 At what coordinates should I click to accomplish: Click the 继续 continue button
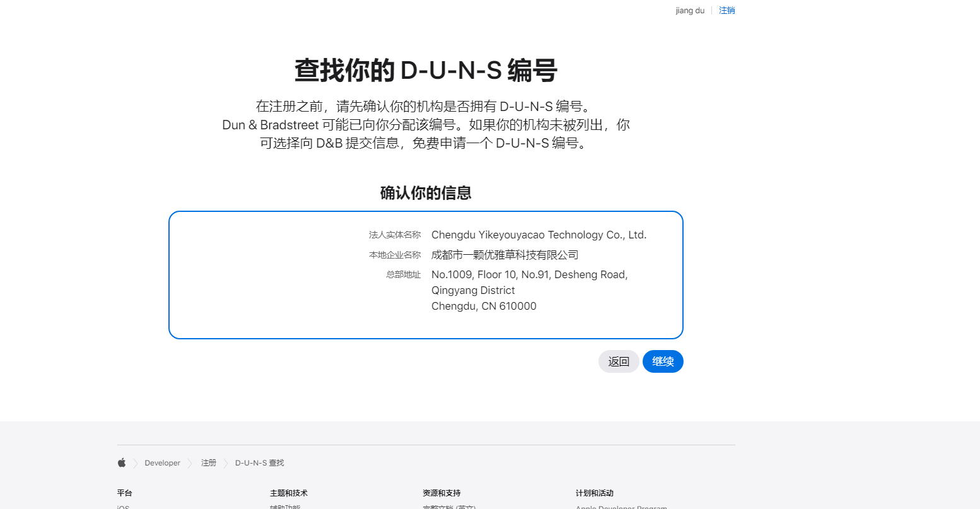point(663,361)
